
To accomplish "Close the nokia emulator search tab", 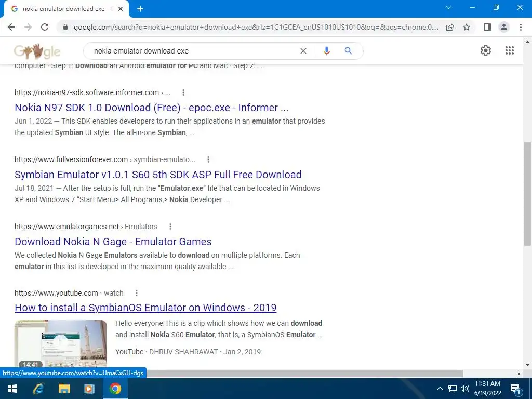I will pos(121,9).
